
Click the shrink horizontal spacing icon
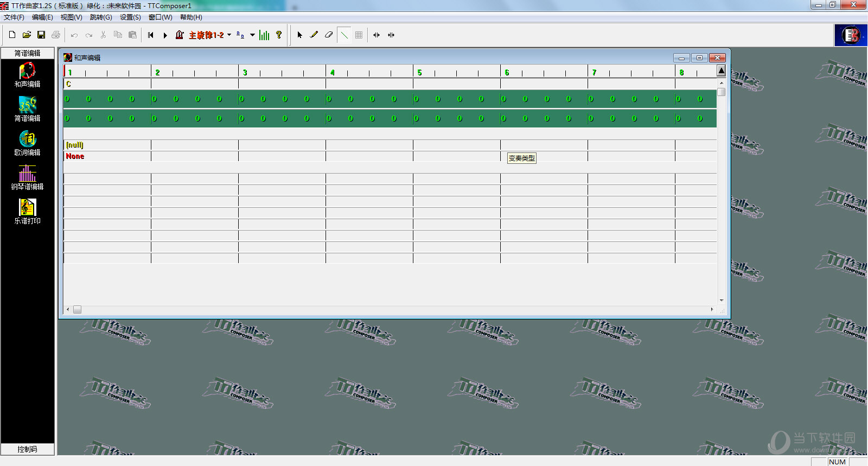coord(391,35)
